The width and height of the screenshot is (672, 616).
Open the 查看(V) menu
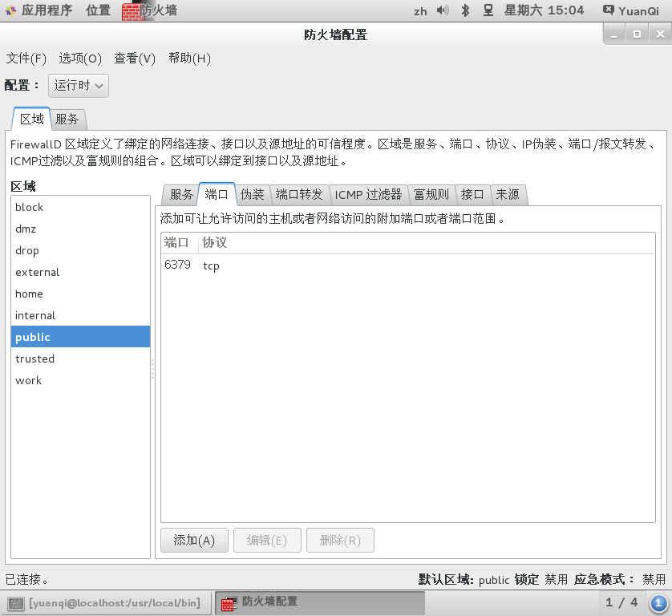click(x=135, y=59)
